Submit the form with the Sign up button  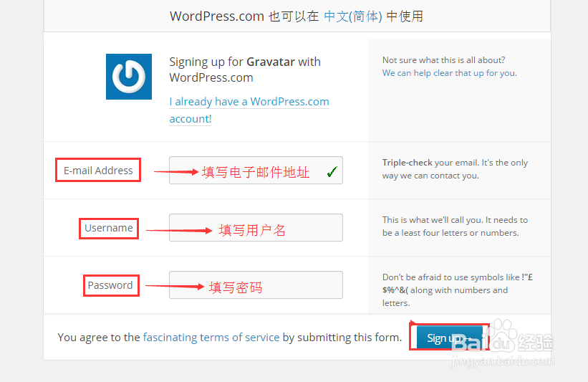point(449,338)
